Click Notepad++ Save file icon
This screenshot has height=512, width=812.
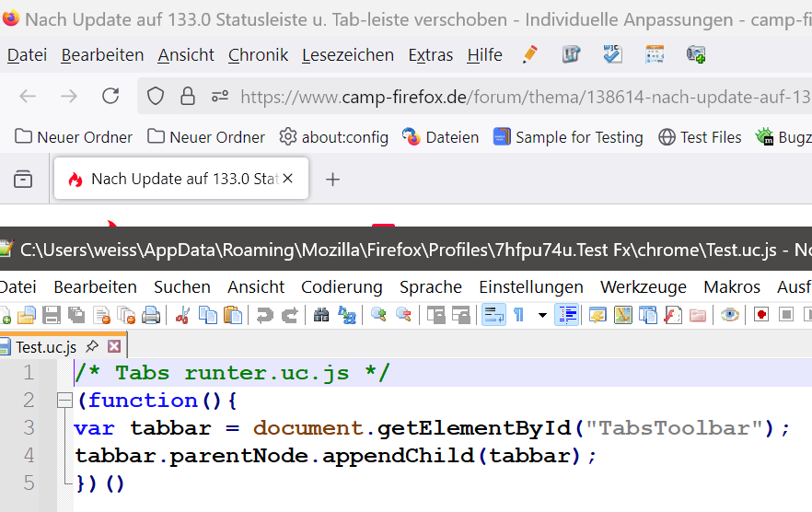52,315
